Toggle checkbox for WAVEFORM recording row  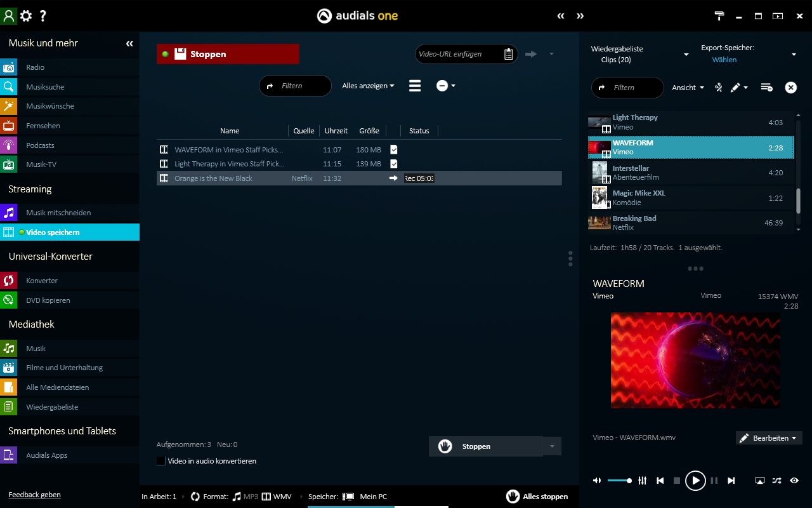click(393, 149)
